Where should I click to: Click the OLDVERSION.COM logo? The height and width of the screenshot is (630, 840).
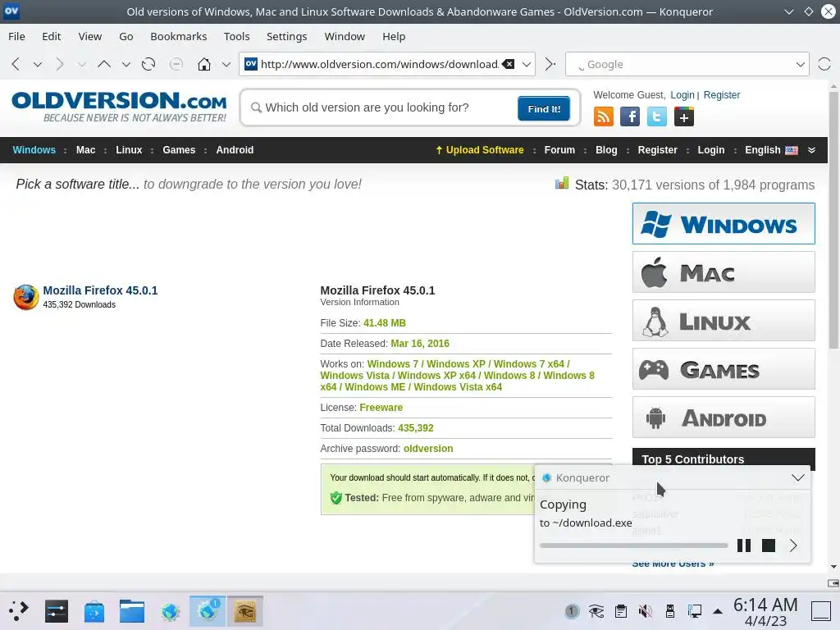pyautogui.click(x=119, y=107)
